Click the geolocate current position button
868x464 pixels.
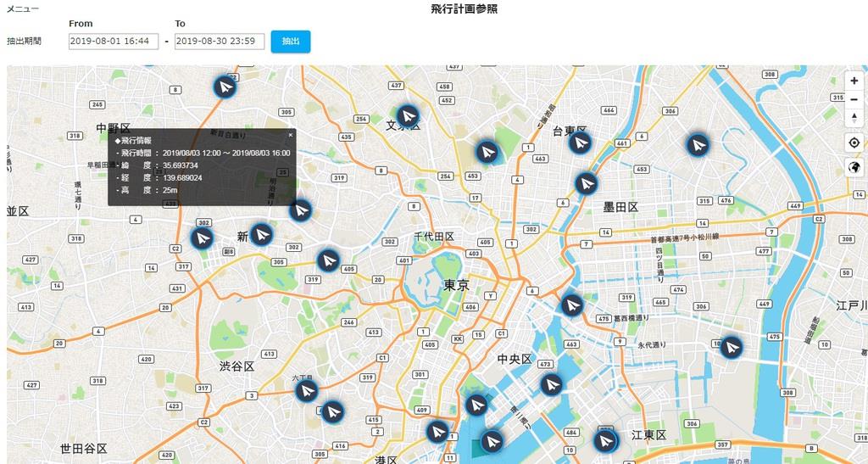854,143
